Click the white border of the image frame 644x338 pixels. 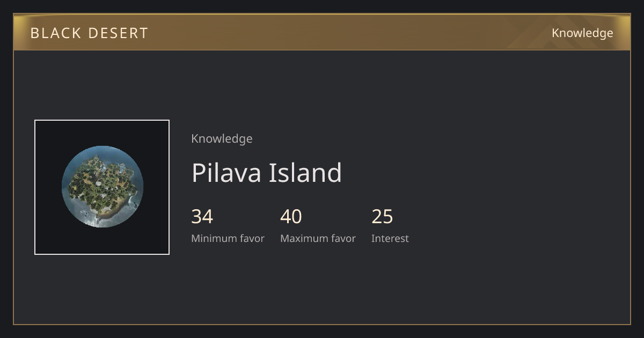[102, 120]
